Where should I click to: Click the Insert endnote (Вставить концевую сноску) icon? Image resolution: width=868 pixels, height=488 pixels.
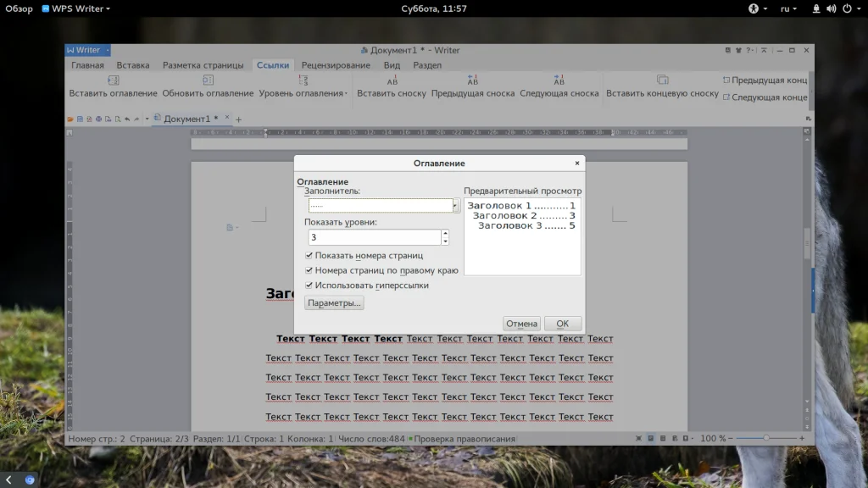pyautogui.click(x=662, y=80)
